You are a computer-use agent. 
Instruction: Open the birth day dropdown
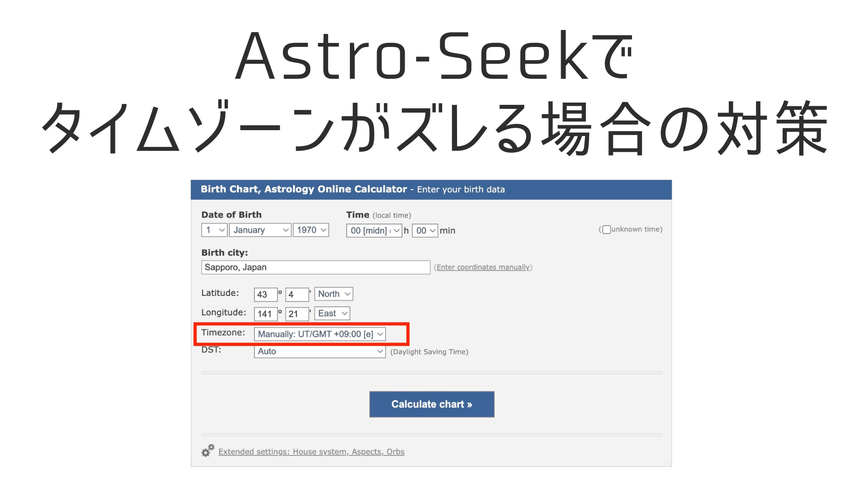click(214, 230)
